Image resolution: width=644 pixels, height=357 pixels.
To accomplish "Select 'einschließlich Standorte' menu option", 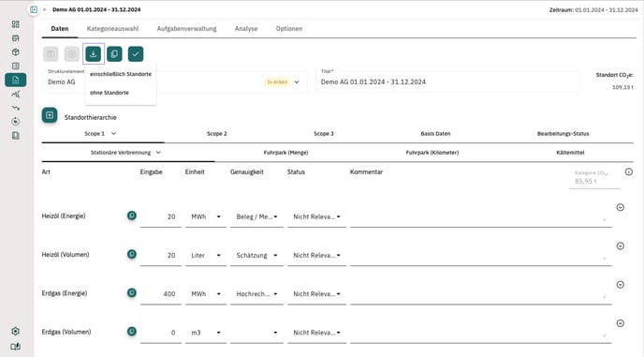I will coord(121,74).
